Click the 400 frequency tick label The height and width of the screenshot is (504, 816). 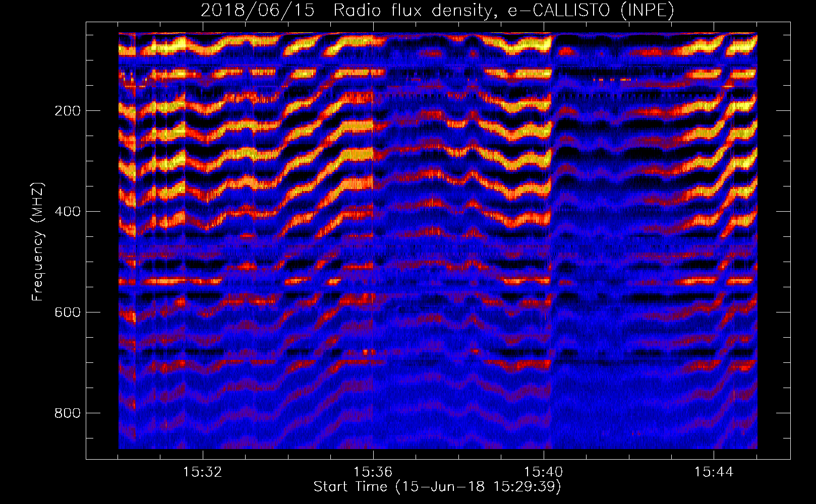point(67,212)
